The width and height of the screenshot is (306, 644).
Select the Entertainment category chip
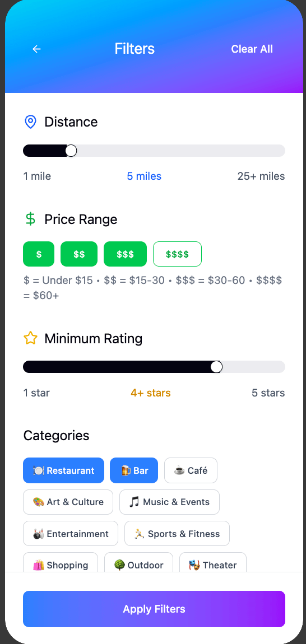point(71,534)
